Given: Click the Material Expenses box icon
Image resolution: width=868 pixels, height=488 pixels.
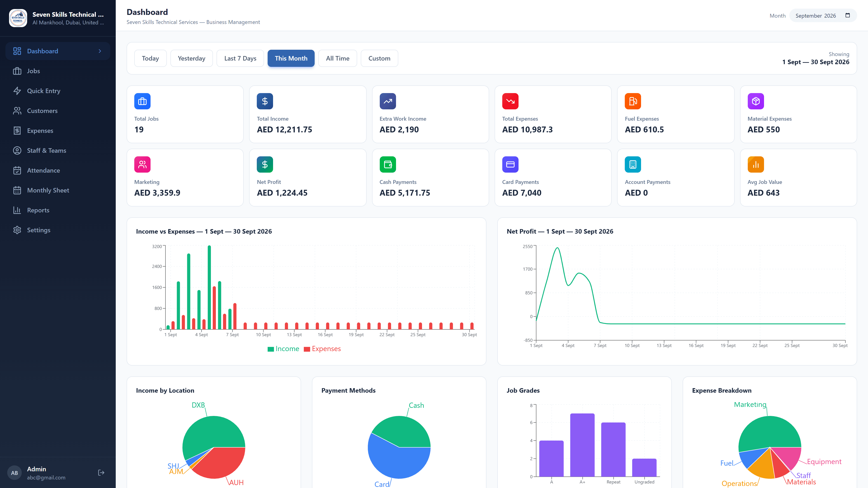Looking at the screenshot, I should (x=755, y=101).
